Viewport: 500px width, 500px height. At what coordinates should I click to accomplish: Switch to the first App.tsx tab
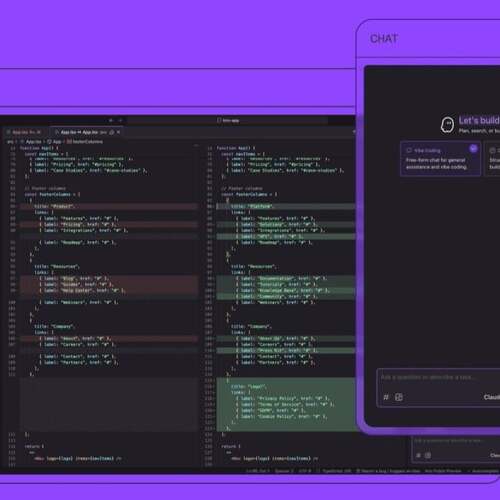(x=24, y=132)
